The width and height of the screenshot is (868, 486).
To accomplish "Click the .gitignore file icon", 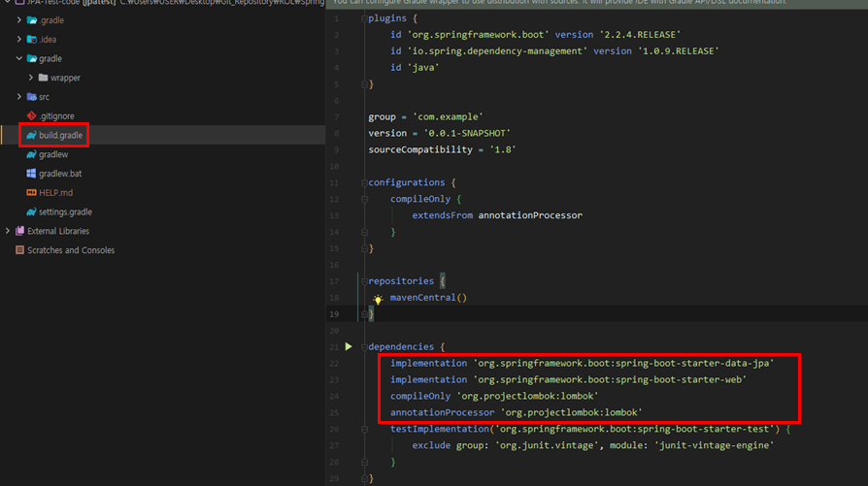I will pos(31,116).
